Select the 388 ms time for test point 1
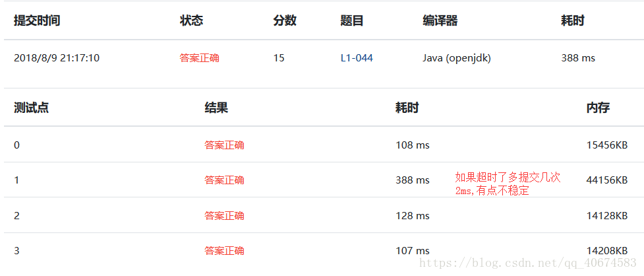This screenshot has height=276, width=644. click(413, 180)
